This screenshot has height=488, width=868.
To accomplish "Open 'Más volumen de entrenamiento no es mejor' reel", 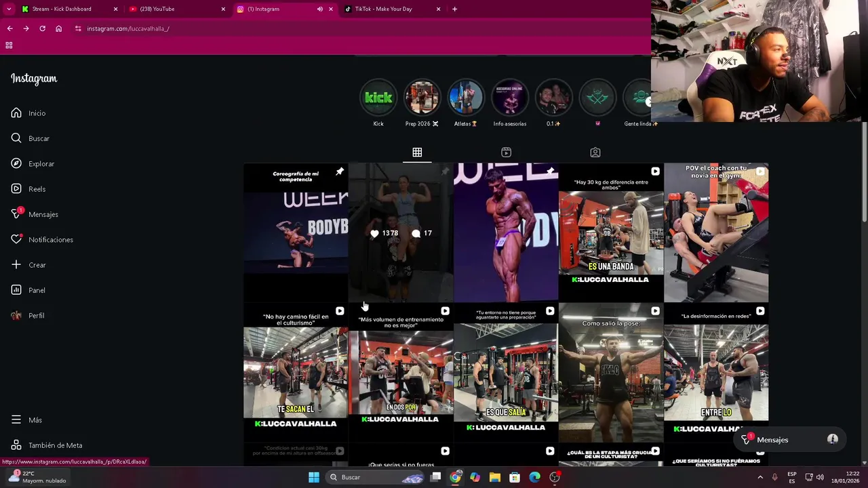I will [401, 373].
